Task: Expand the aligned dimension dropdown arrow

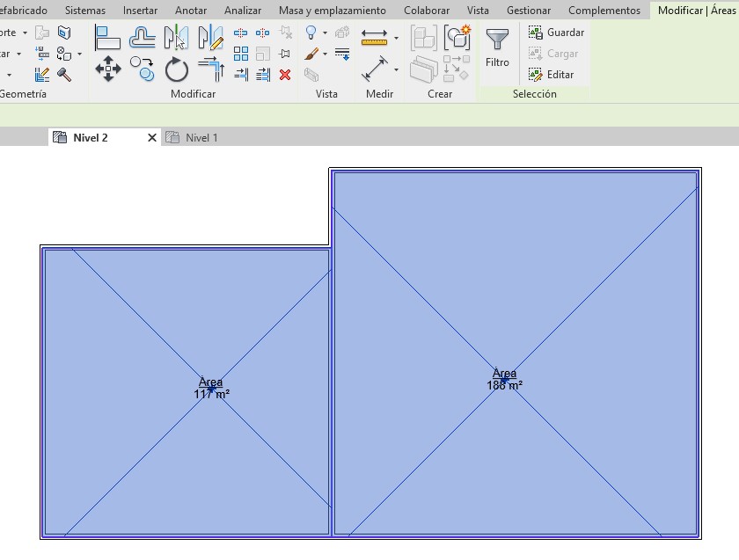Action: [396, 69]
